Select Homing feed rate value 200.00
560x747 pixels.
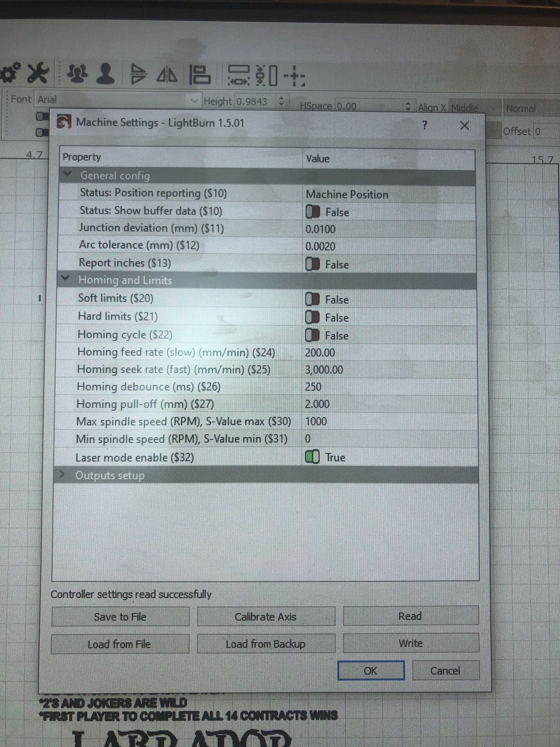[x=389, y=352]
